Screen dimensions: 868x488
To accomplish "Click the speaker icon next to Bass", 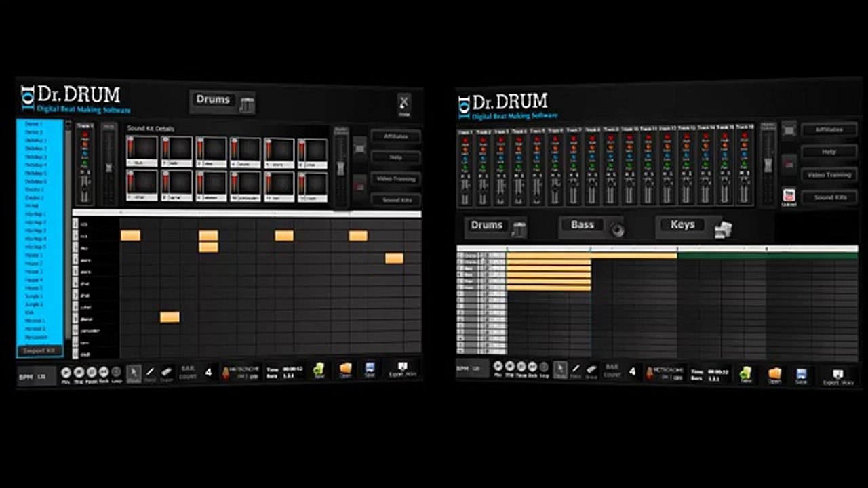I will (x=616, y=229).
